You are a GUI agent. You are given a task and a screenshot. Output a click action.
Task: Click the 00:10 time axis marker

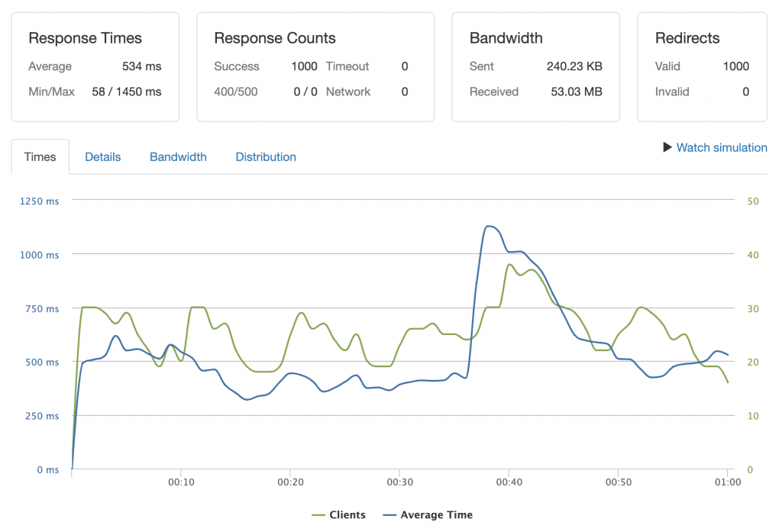tap(181, 482)
